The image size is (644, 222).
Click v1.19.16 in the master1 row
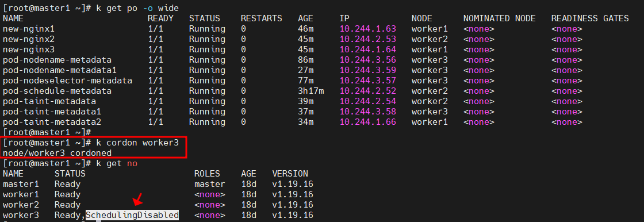pyautogui.click(x=293, y=184)
